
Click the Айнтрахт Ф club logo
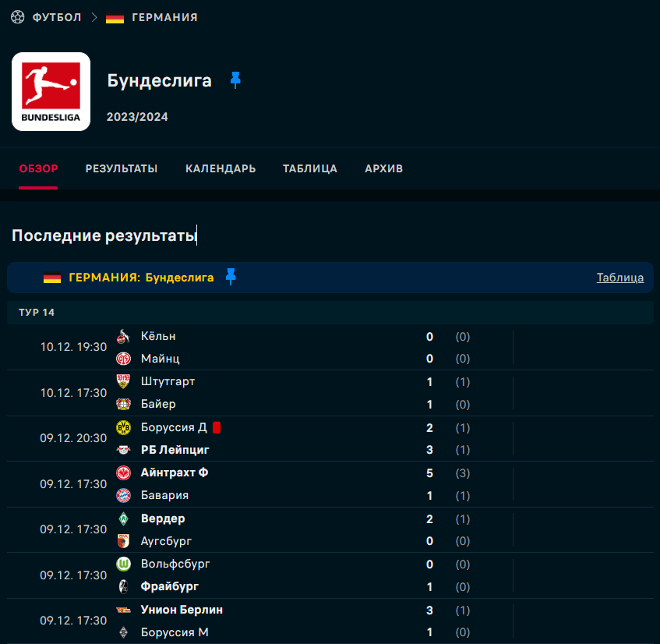click(x=123, y=473)
